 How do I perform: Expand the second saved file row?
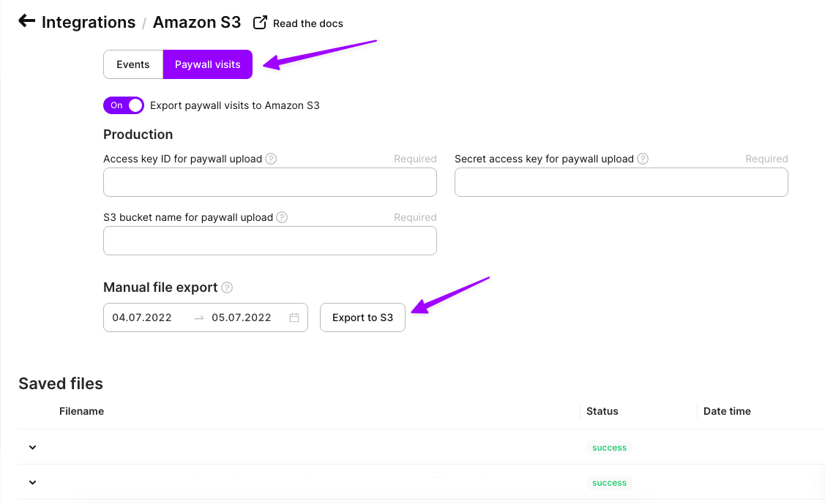click(x=33, y=483)
